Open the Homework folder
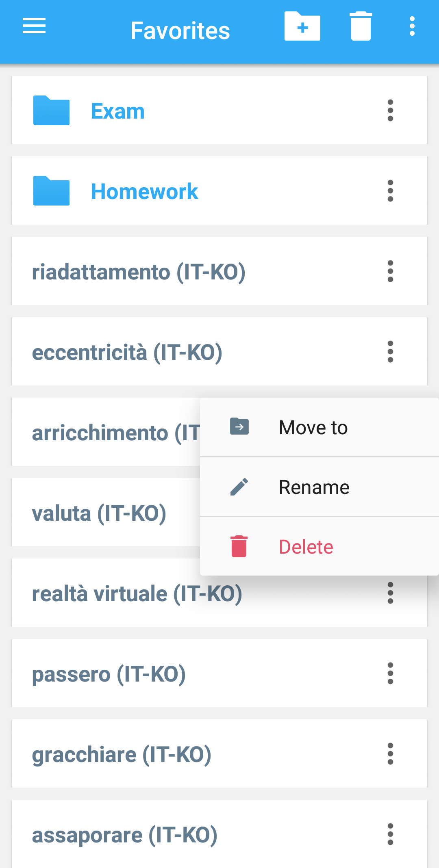The image size is (439, 868). pyautogui.click(x=144, y=191)
